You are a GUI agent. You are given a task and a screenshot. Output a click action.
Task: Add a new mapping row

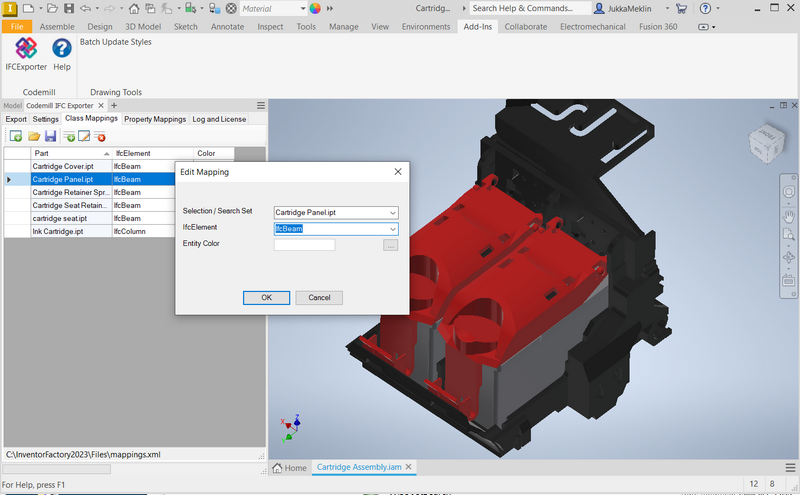(69, 136)
